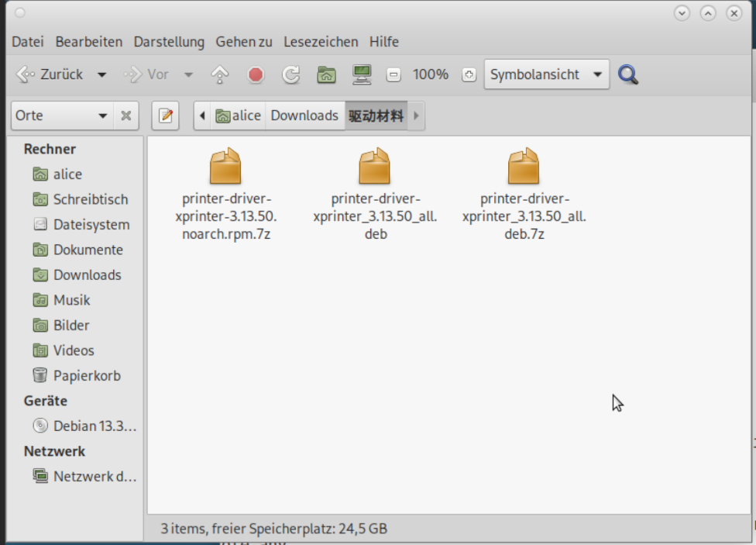
Task: Click the alice breadcrumb path button
Action: point(239,116)
